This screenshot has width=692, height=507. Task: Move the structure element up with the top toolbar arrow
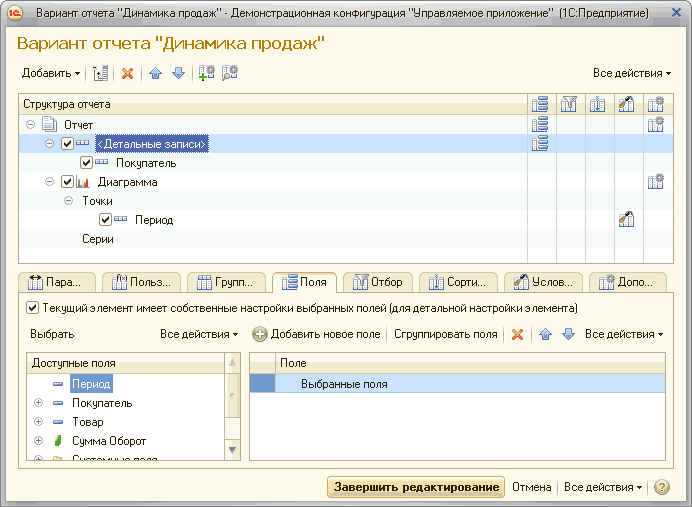pyautogui.click(x=155, y=73)
